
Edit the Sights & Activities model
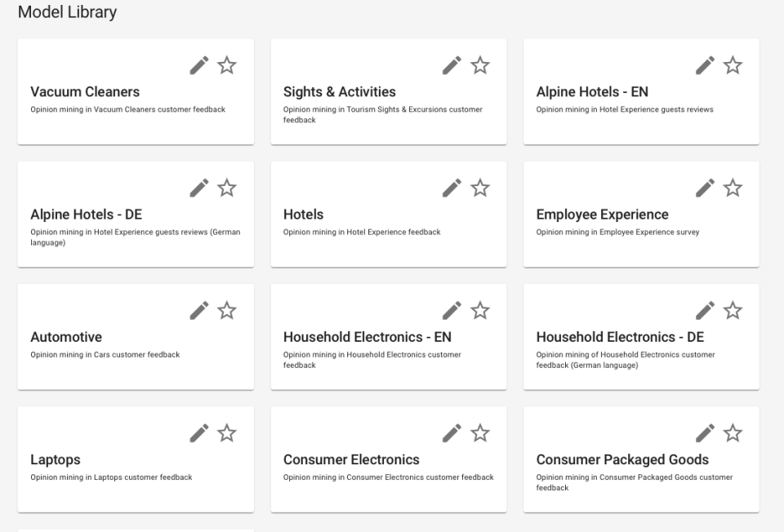click(452, 65)
